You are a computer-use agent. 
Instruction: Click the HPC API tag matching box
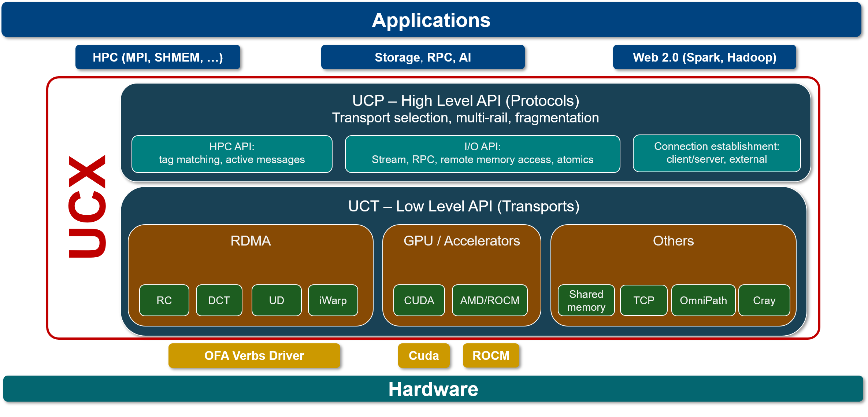pyautogui.click(x=231, y=154)
